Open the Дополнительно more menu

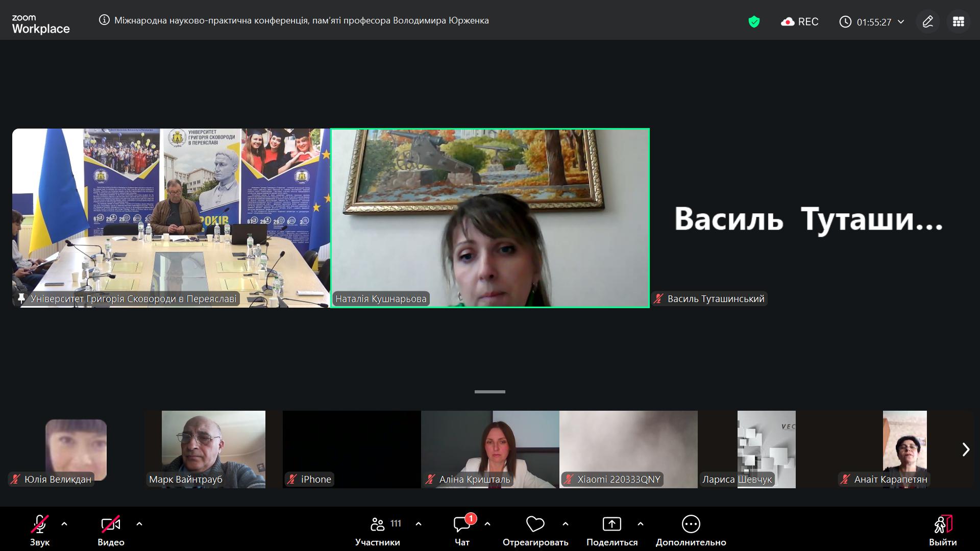691,531
